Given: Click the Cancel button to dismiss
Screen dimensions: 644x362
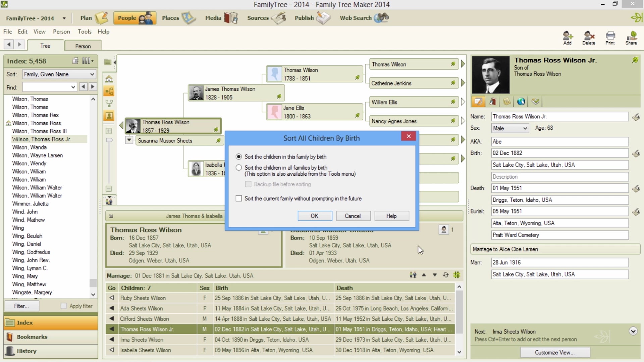Looking at the screenshot, I should tap(353, 216).
